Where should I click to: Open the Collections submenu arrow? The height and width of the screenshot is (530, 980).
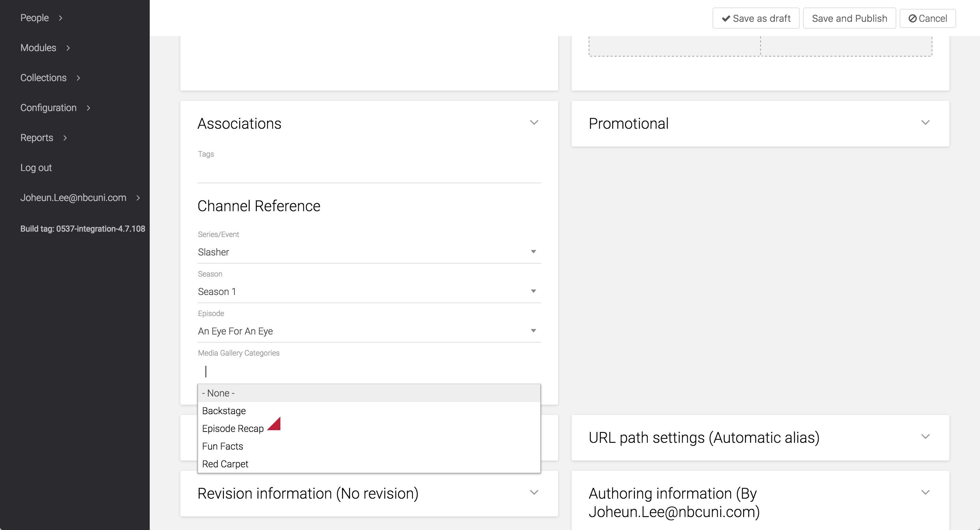click(78, 78)
